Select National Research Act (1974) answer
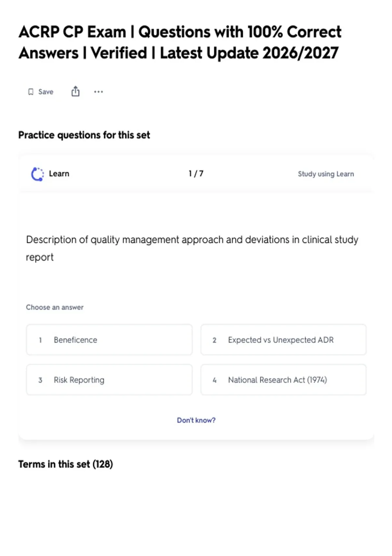The image size is (392, 556). [x=283, y=380]
